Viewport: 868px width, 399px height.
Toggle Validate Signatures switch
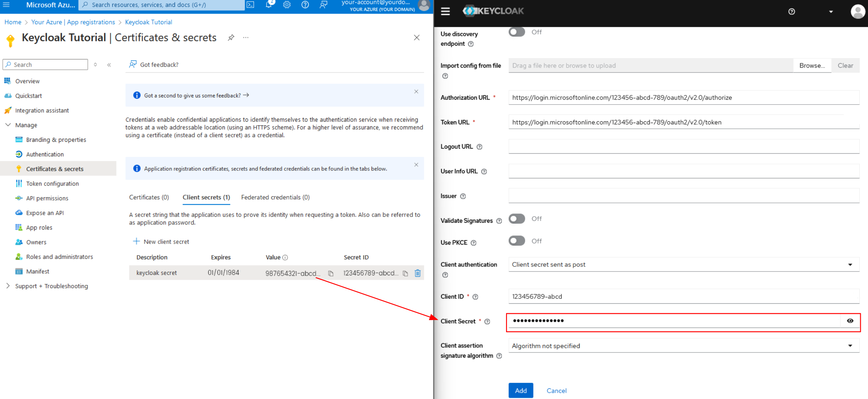517,219
